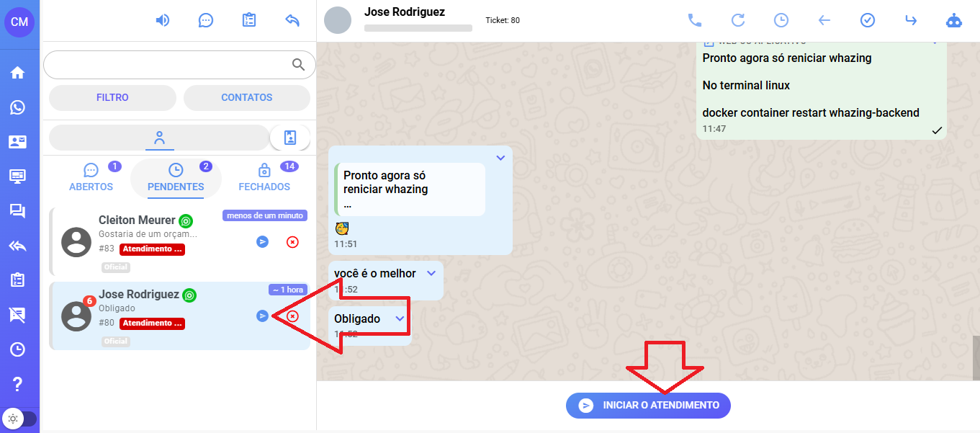980x433 pixels.
Task: Go to the Home dashboard icon
Action: (17, 73)
